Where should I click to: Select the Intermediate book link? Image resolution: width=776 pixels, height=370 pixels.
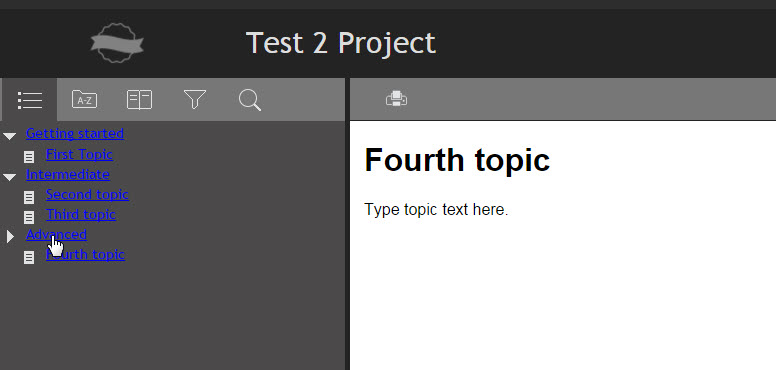[68, 174]
